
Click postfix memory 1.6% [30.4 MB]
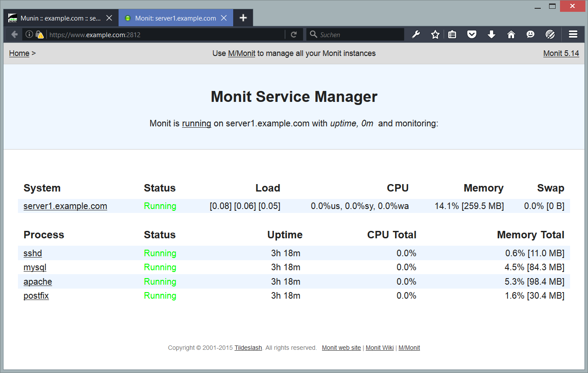click(535, 296)
